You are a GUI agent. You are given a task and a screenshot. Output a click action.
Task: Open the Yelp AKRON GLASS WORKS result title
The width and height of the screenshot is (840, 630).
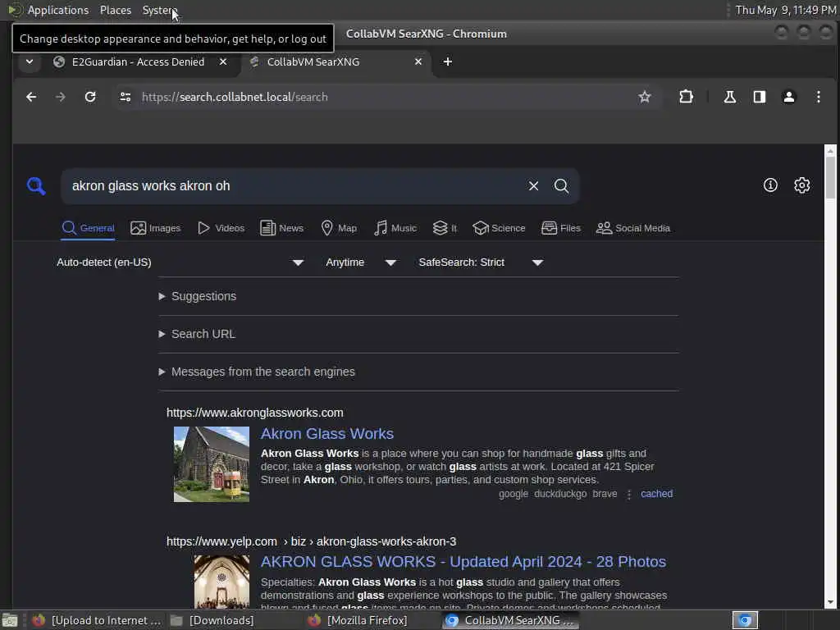(463, 561)
